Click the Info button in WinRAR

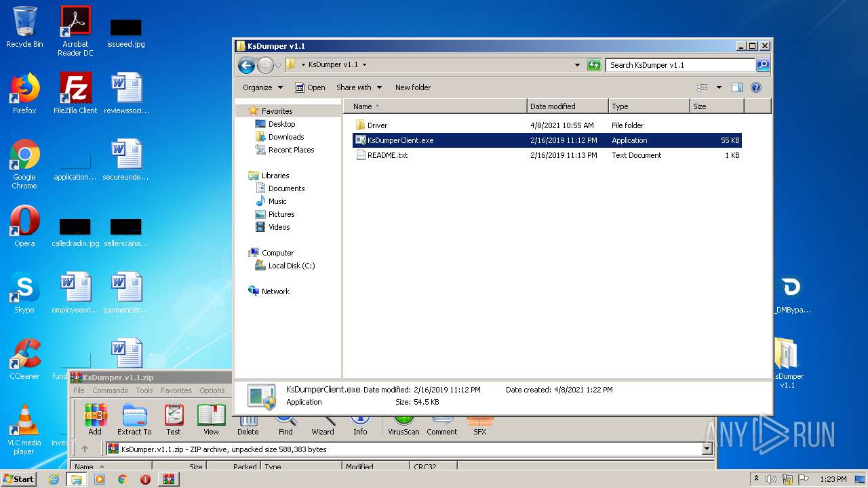[x=360, y=425]
